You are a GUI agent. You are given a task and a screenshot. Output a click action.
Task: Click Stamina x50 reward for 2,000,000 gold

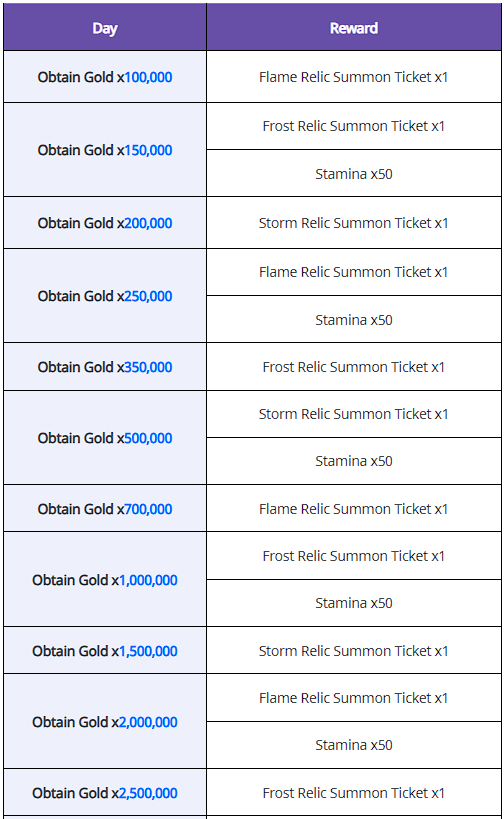[x=354, y=745]
